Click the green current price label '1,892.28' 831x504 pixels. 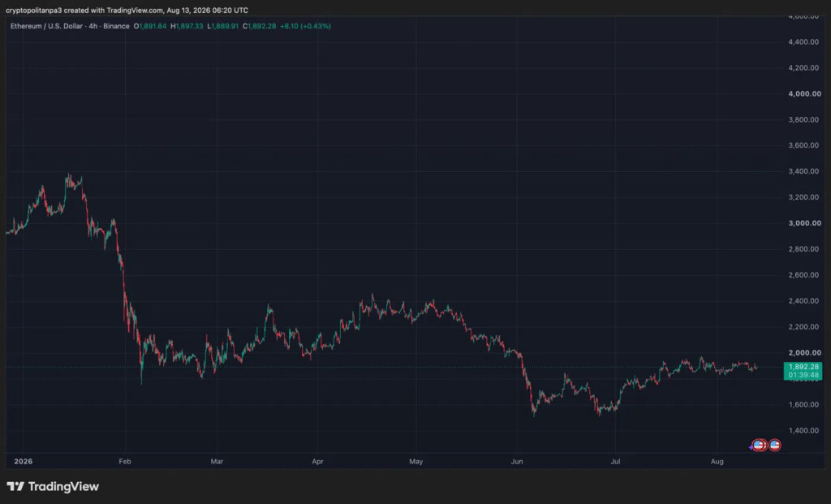pyautogui.click(x=803, y=367)
